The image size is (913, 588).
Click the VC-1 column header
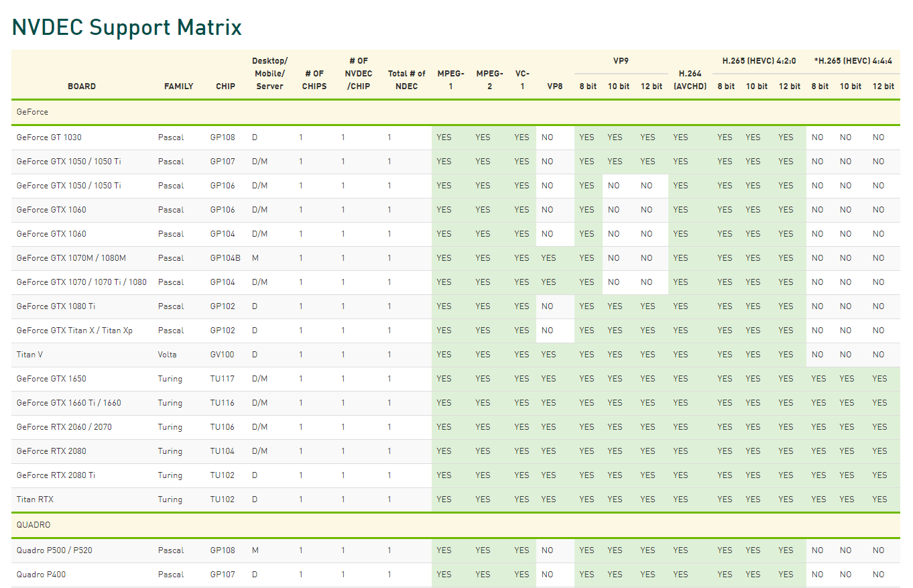coord(522,80)
